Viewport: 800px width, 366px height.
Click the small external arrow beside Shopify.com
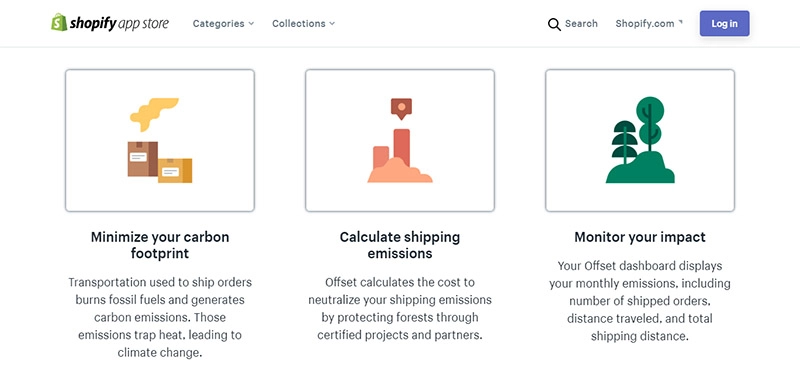pyautogui.click(x=681, y=22)
